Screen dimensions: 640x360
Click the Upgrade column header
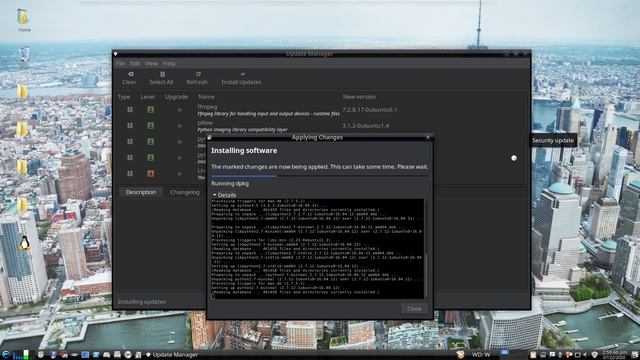click(x=176, y=97)
